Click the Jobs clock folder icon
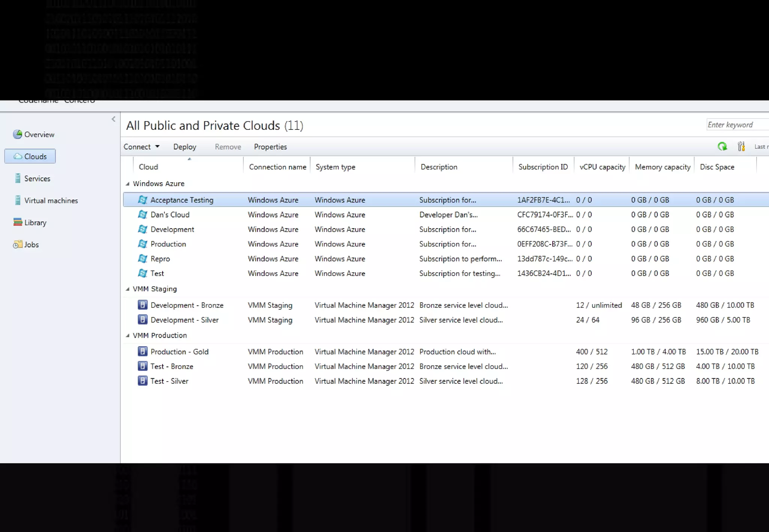769x532 pixels. pos(17,245)
